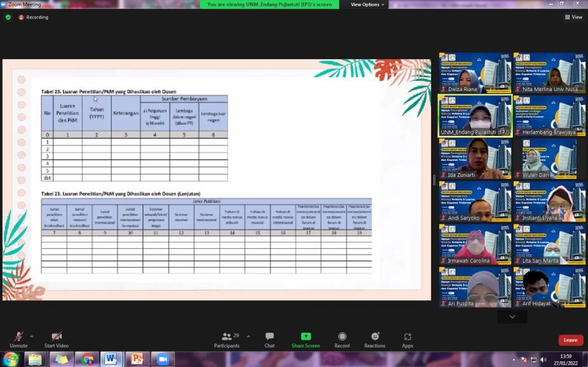Select Ida Zuniarti's video thumbnail
Viewport: 588px width, 367px height.
[x=475, y=159]
